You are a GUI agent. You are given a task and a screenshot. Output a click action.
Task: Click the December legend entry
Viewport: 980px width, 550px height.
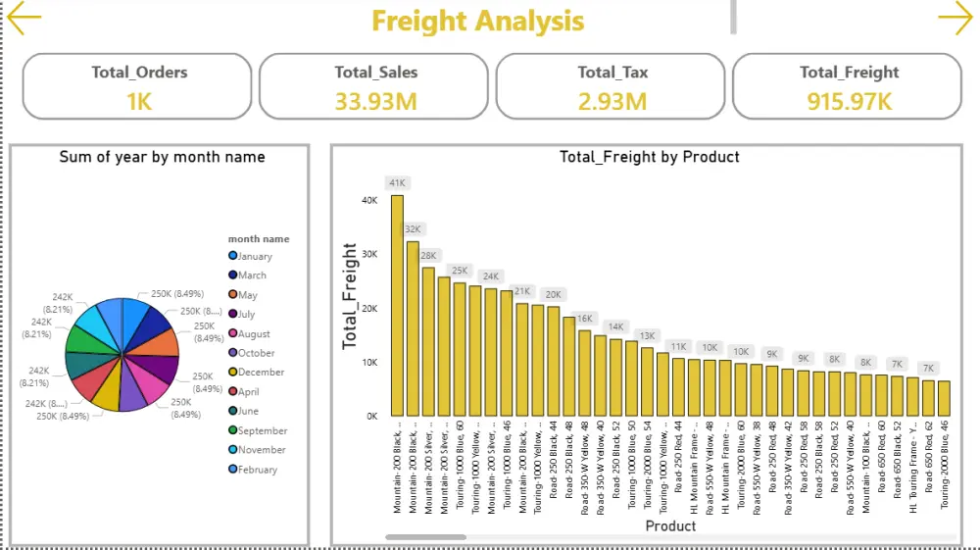[256, 372]
